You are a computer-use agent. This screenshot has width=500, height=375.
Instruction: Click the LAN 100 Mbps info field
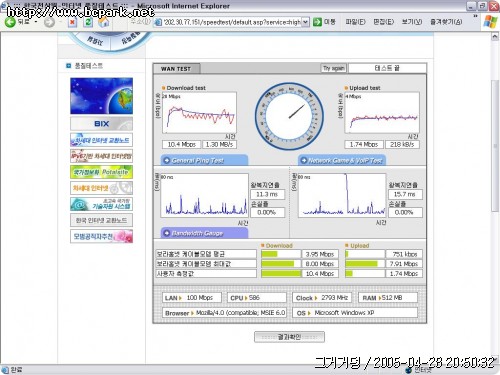(192, 298)
